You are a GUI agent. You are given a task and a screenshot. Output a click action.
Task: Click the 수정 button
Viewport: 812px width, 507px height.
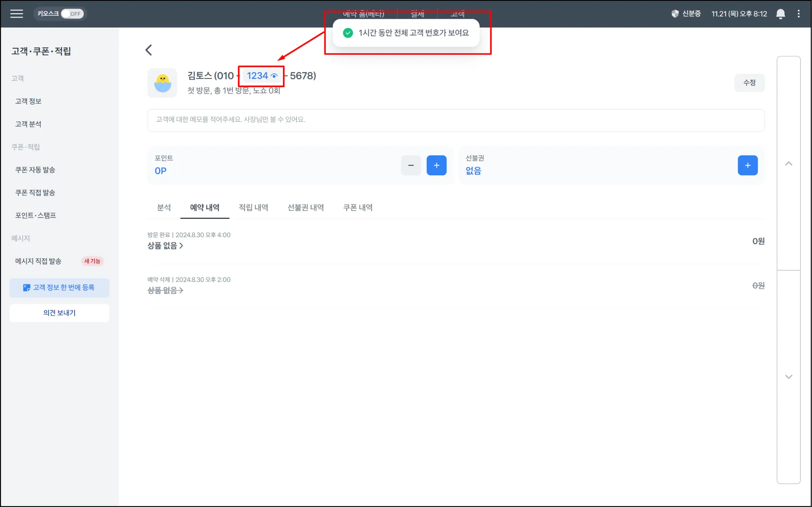point(749,83)
